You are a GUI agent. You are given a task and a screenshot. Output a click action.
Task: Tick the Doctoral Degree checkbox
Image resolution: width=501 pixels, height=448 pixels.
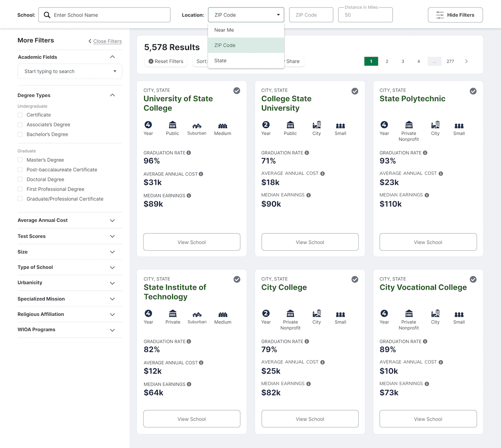coord(20,180)
